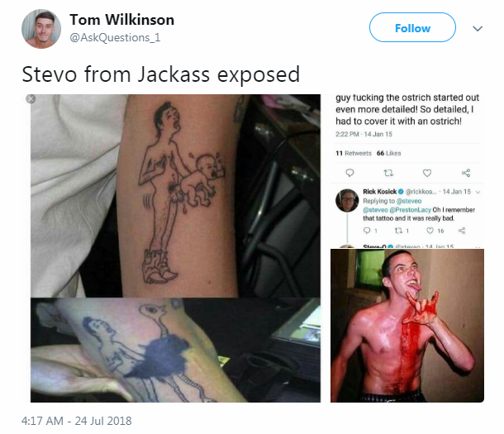This screenshot has height=434, width=504.
Task: Click the heart like icon in embedded tweet
Action: (427, 173)
